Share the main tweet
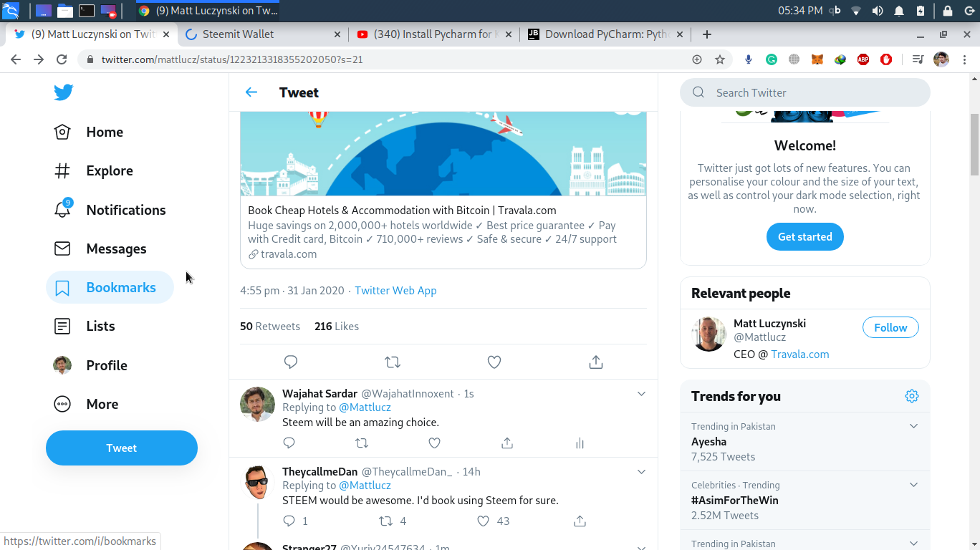This screenshot has height=550, width=980. tap(595, 362)
